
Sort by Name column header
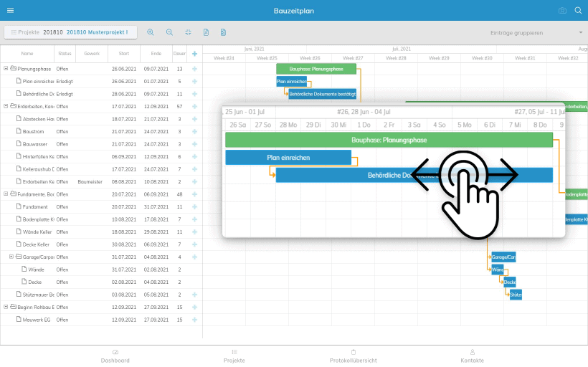tap(27, 54)
